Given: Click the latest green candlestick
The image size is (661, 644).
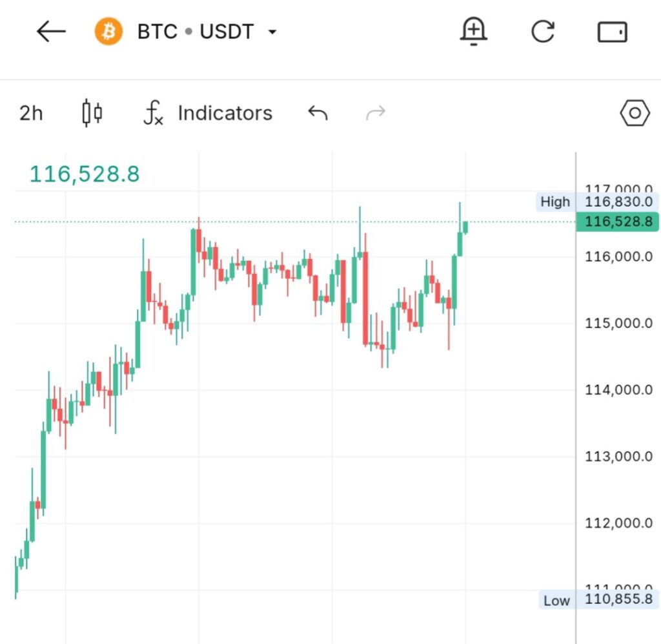Looking at the screenshot, I should 465,227.
